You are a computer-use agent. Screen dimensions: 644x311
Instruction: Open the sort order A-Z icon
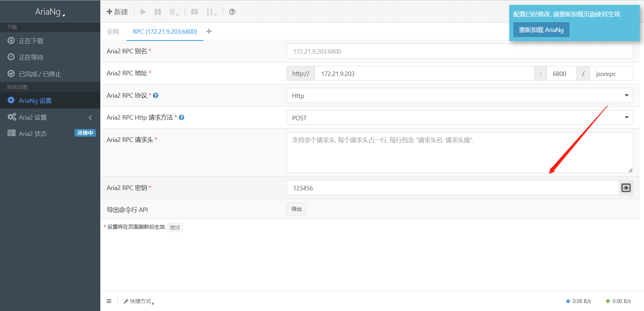point(211,12)
